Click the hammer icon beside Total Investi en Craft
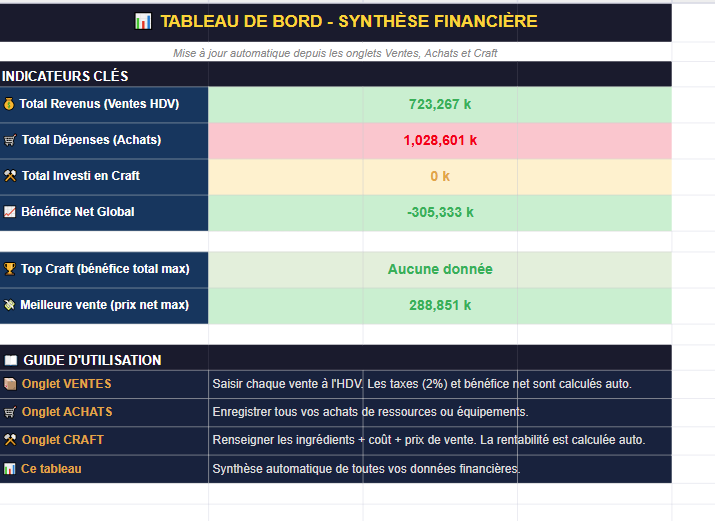Image resolution: width=715 pixels, height=521 pixels. [x=10, y=175]
